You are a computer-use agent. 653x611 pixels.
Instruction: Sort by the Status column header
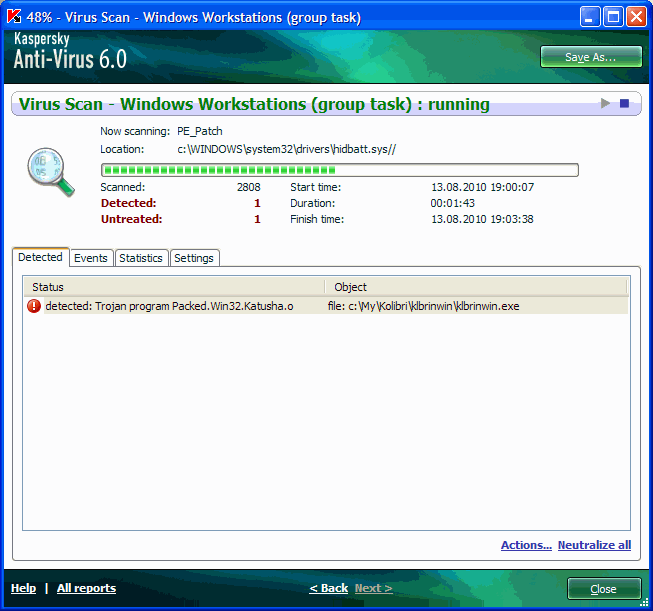pos(173,287)
